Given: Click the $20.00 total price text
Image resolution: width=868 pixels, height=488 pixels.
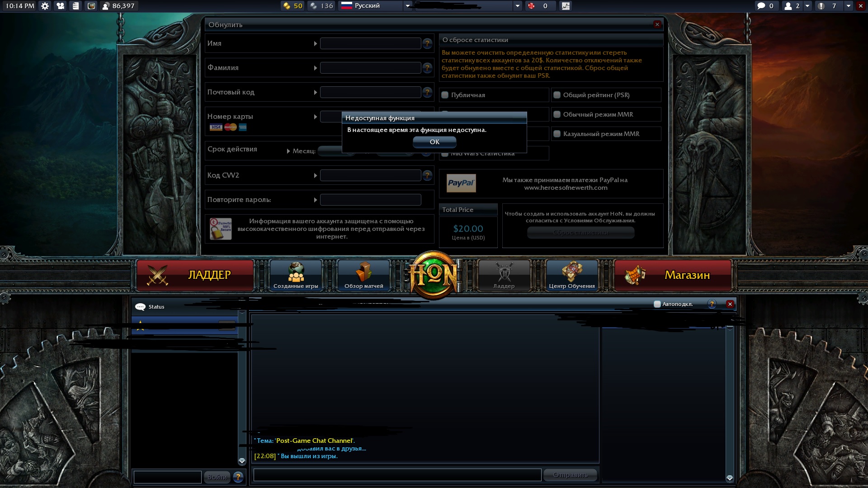Looking at the screenshot, I should pos(468,229).
